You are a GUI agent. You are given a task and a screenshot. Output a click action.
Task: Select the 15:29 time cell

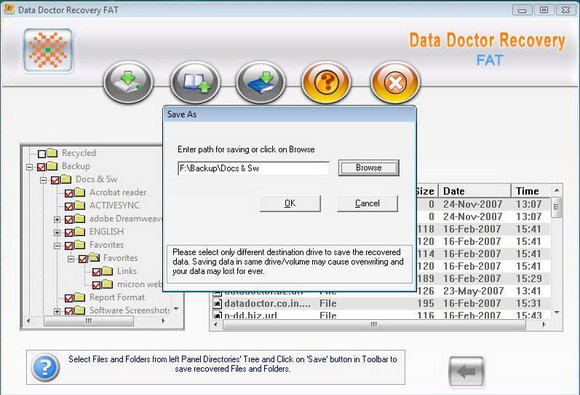[x=529, y=278]
